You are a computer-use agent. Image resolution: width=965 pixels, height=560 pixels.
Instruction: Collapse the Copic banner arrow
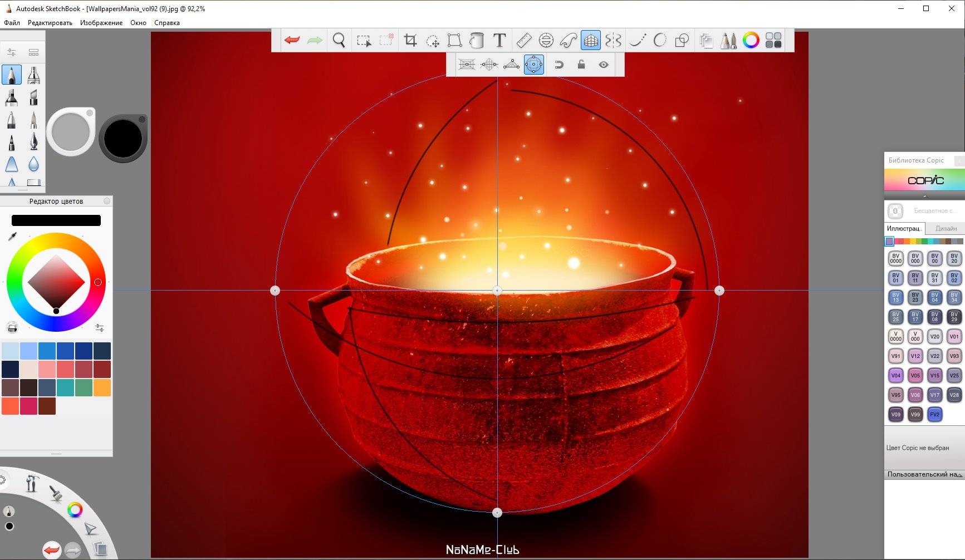point(924,196)
